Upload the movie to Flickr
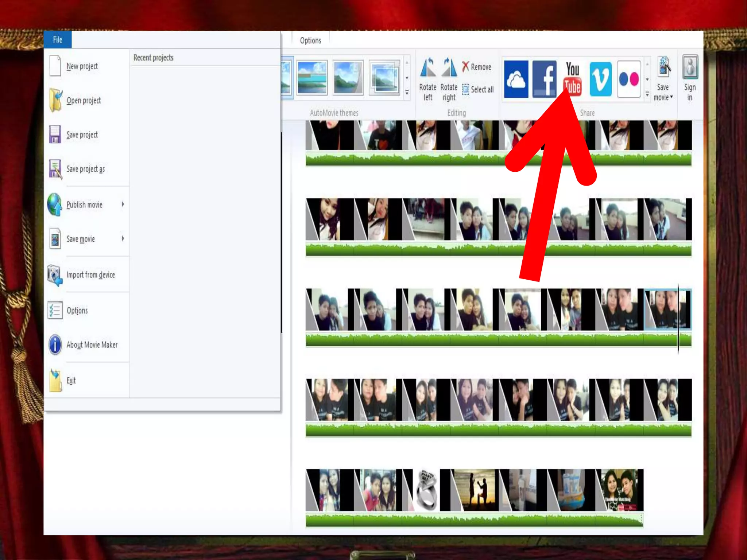This screenshot has height=560, width=747. (629, 79)
